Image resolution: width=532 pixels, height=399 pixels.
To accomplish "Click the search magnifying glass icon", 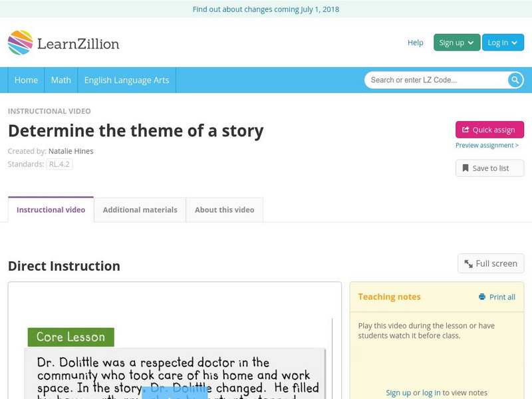I will point(514,80).
